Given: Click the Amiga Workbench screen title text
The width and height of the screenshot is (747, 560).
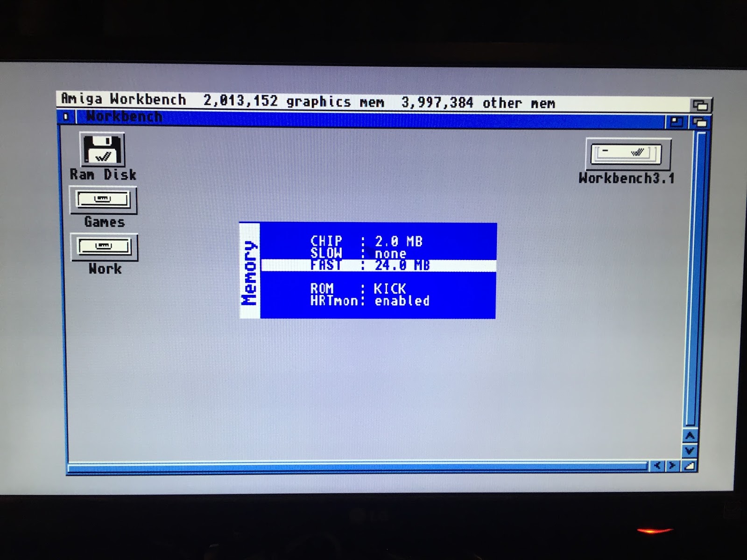Looking at the screenshot, I should [124, 99].
